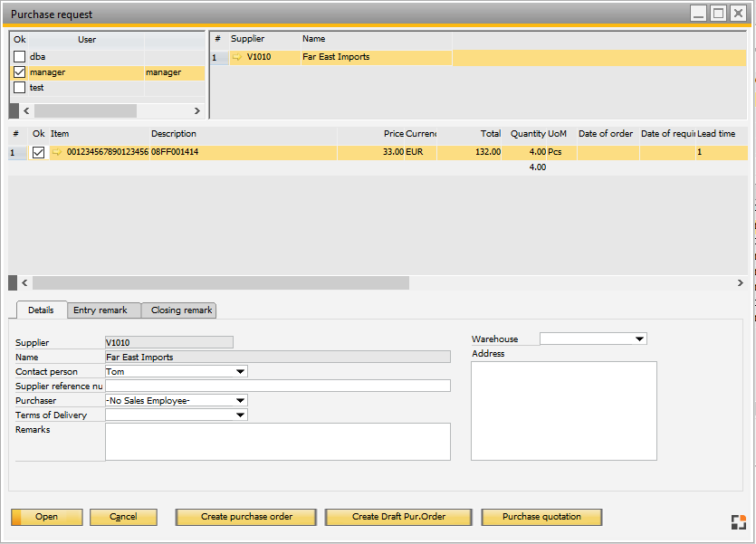Screen dimensions: 756x544
Task: Click the link arrow beside item 001234567890123456
Action: coord(57,153)
